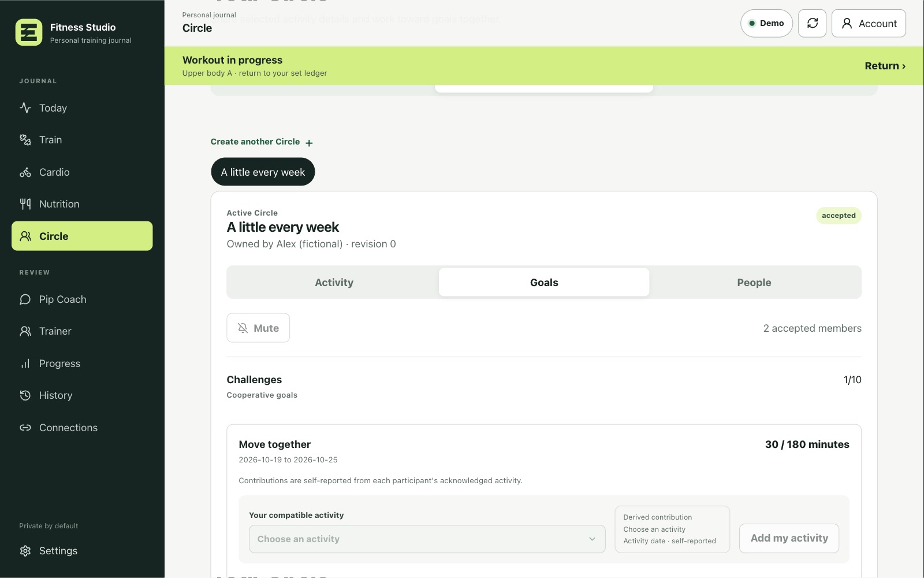Viewport: 924px width, 578px height.
Task: Select the A little every week circle chip
Action: pyautogui.click(x=263, y=172)
